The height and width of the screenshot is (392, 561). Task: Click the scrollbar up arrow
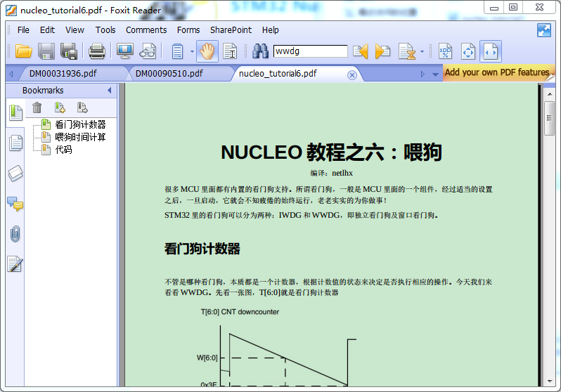[549, 94]
